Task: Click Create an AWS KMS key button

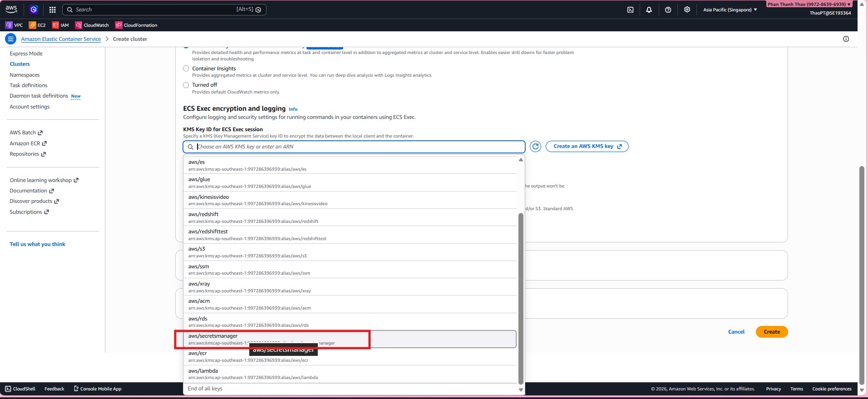Action: point(587,147)
